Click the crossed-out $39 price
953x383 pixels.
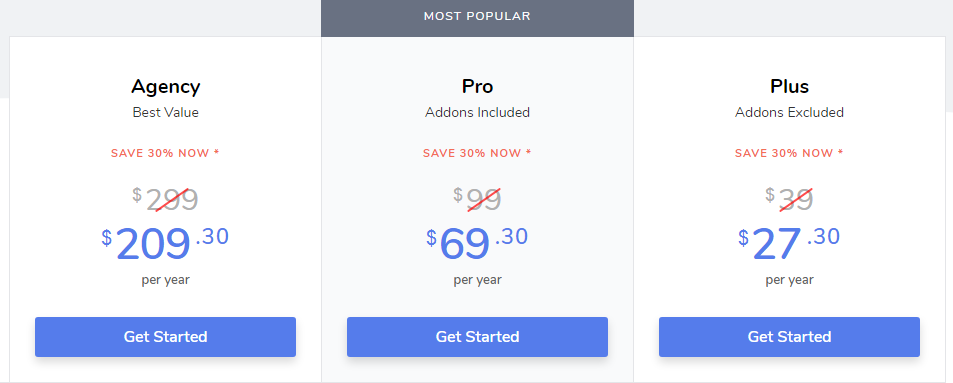[789, 199]
